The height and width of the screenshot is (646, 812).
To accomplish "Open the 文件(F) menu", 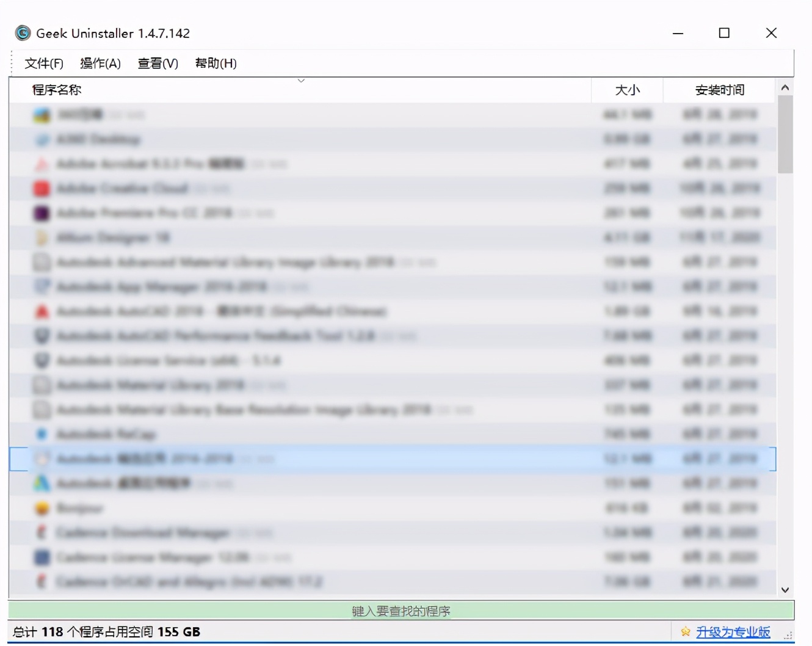I will click(44, 64).
